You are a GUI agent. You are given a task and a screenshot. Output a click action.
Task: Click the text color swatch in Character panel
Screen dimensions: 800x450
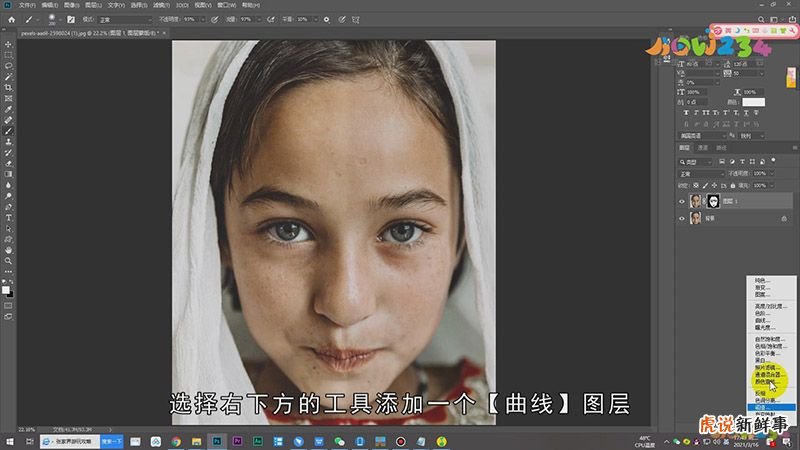click(x=753, y=102)
